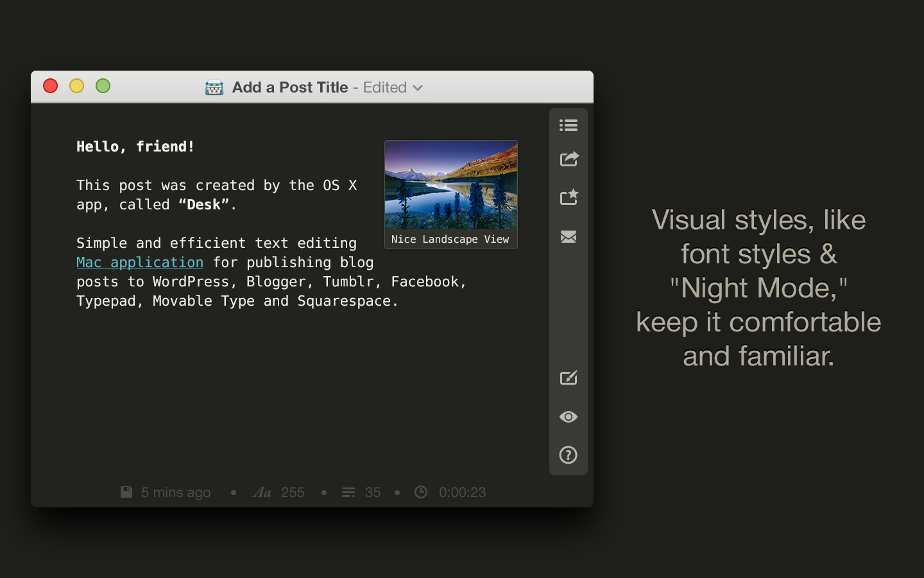Close the window with the red button
Image resolution: width=924 pixels, height=578 pixels.
point(50,86)
